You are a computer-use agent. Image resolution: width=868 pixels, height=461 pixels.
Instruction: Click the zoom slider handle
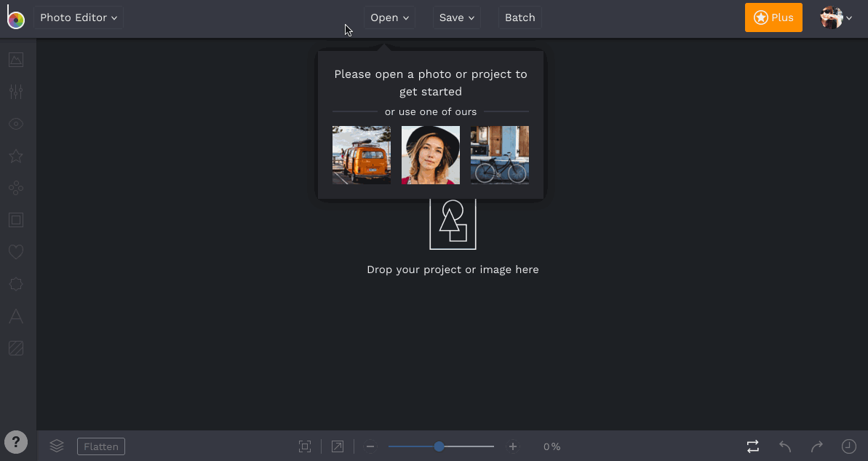pos(439,446)
